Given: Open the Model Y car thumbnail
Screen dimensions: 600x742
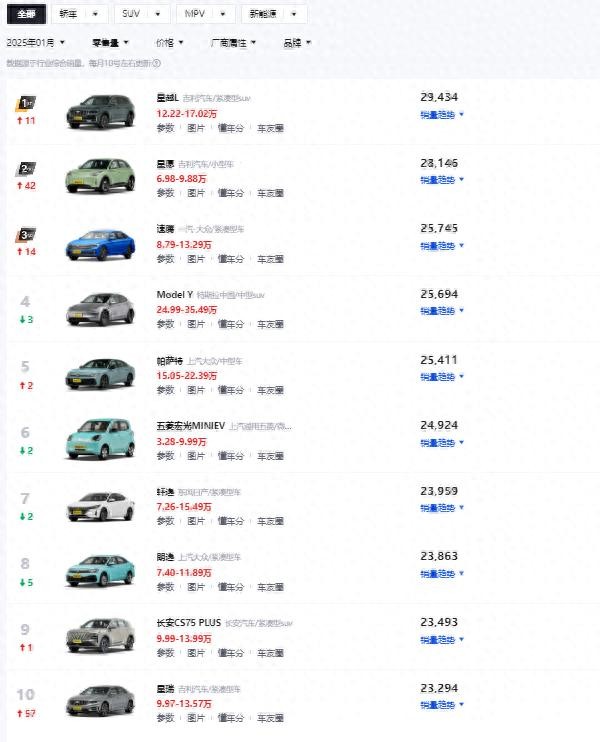Looking at the screenshot, I should pos(99,308).
